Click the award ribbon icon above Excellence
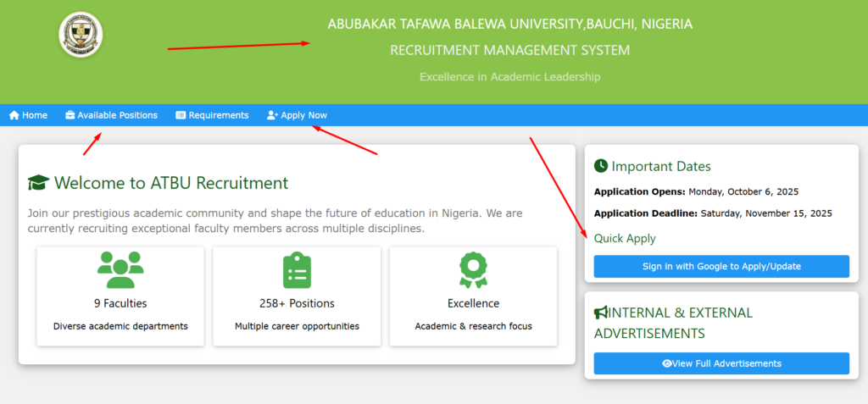 pos(473,270)
